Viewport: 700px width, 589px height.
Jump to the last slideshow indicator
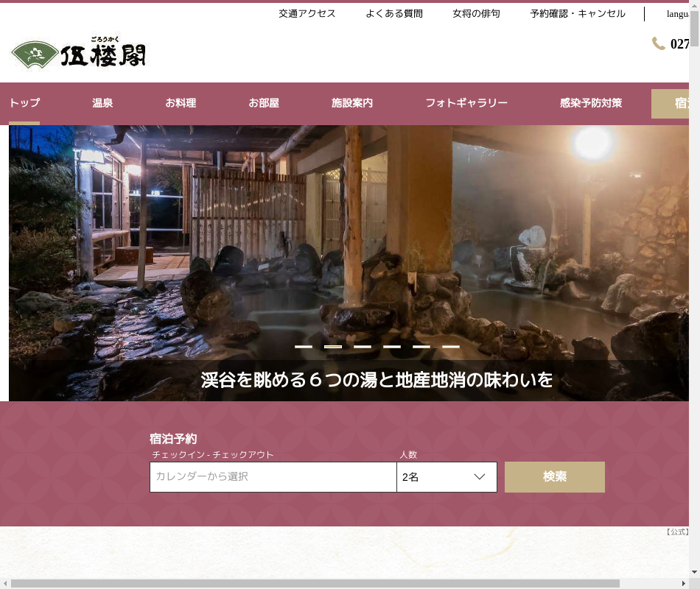(451, 346)
